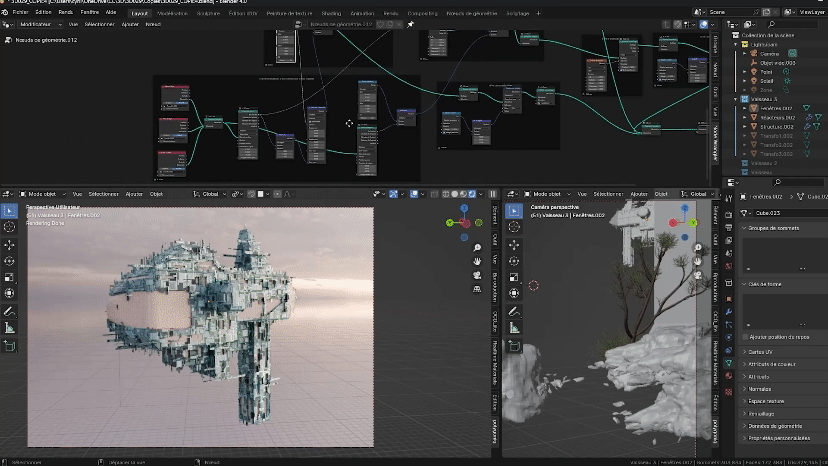Select the Scale tool in left viewport toolbar

tap(10, 277)
